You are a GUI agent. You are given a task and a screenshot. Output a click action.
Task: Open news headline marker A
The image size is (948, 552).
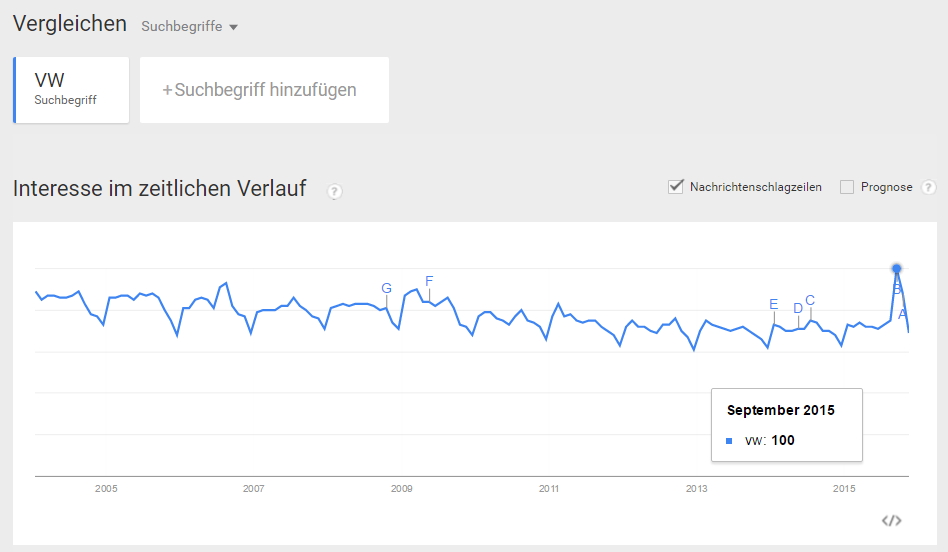pyautogui.click(x=902, y=314)
